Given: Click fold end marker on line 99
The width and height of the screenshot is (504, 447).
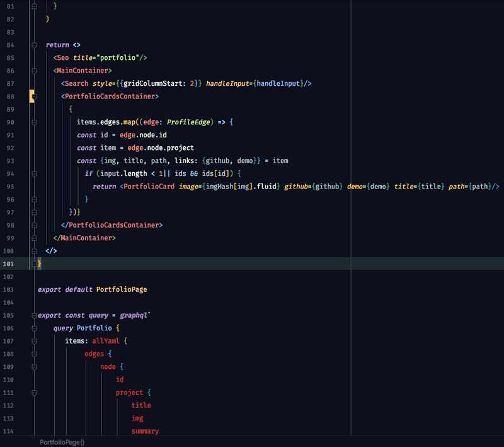Looking at the screenshot, I should click(x=35, y=238).
